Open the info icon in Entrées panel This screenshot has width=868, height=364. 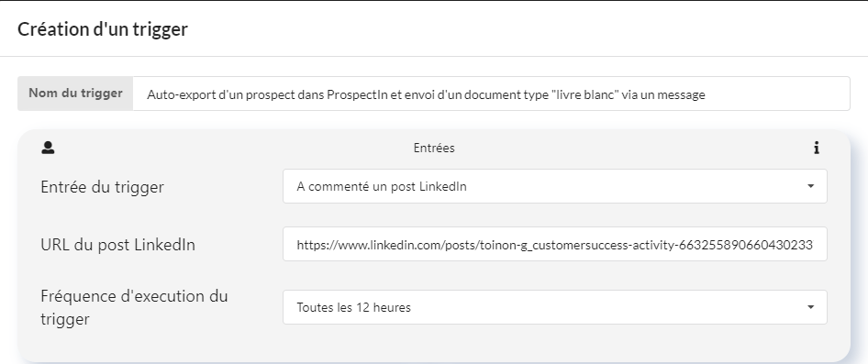(x=816, y=148)
